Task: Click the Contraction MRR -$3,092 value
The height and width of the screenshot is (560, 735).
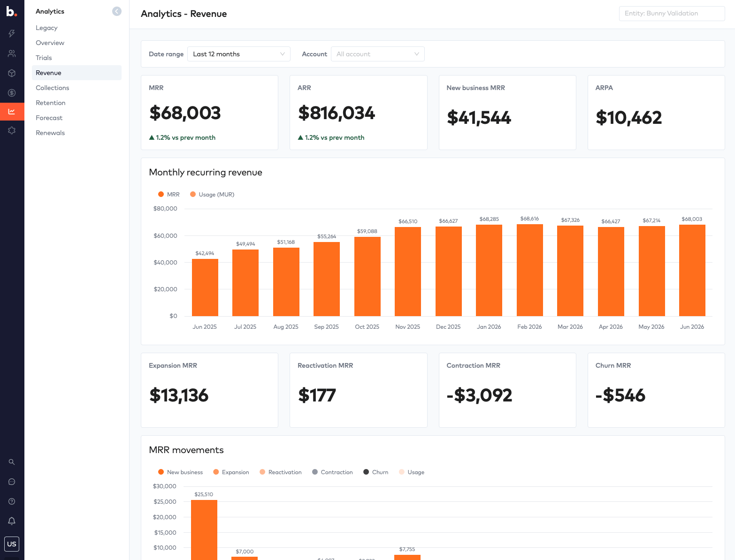Action: coord(479,395)
